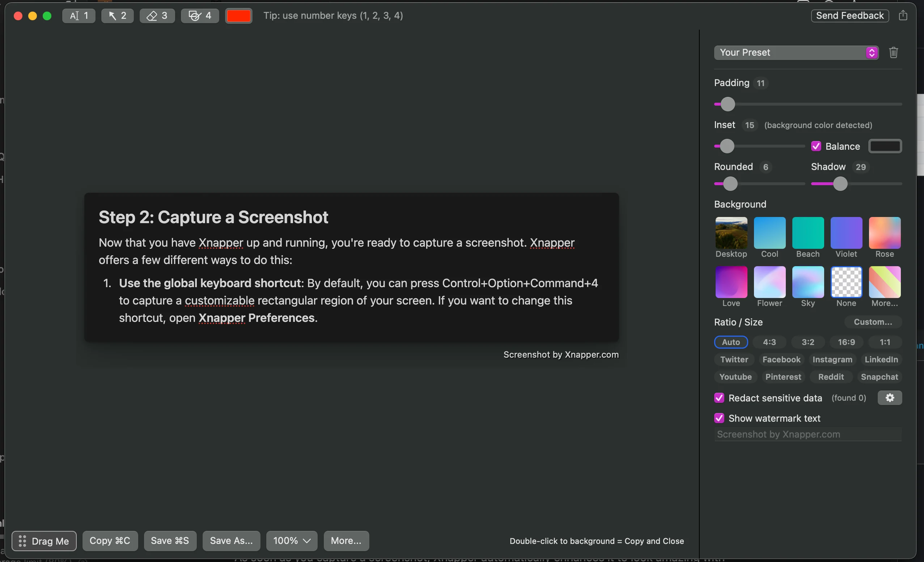
Task: Select the arrow tool 2
Action: [117, 16]
